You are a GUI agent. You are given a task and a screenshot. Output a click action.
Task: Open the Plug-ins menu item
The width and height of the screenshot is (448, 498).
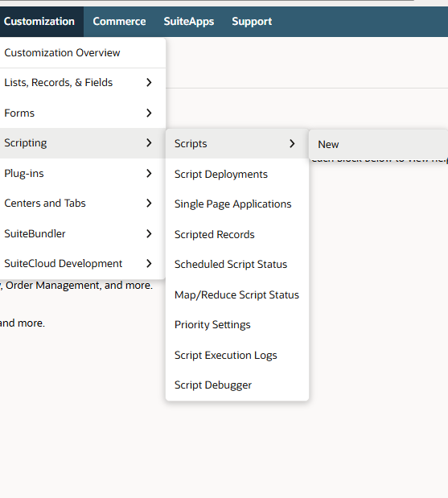click(x=83, y=174)
